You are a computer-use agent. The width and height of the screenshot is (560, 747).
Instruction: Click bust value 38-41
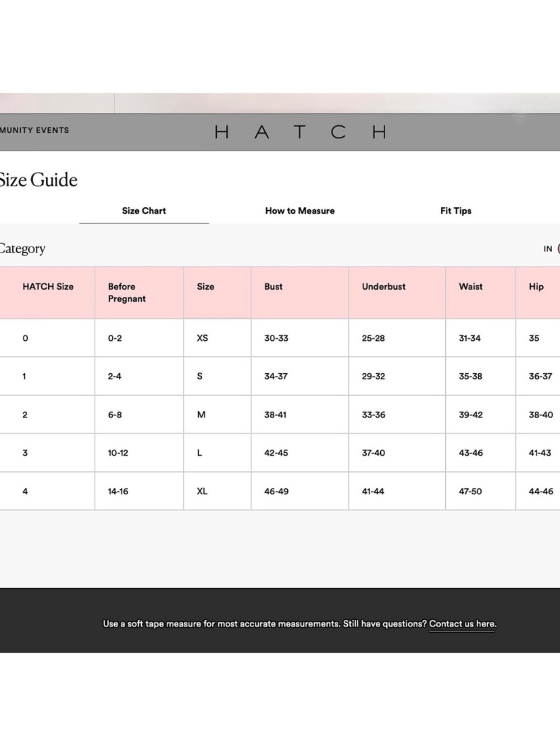point(275,415)
